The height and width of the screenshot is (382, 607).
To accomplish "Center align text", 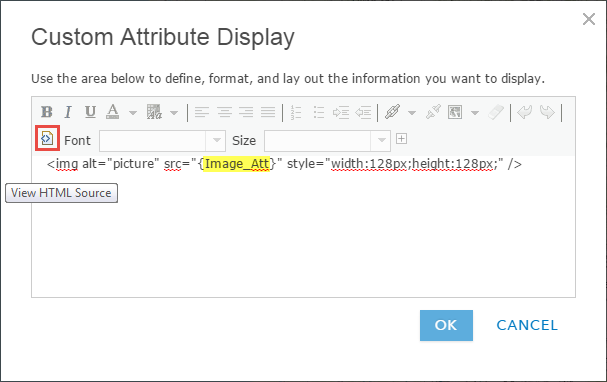I will tap(224, 112).
